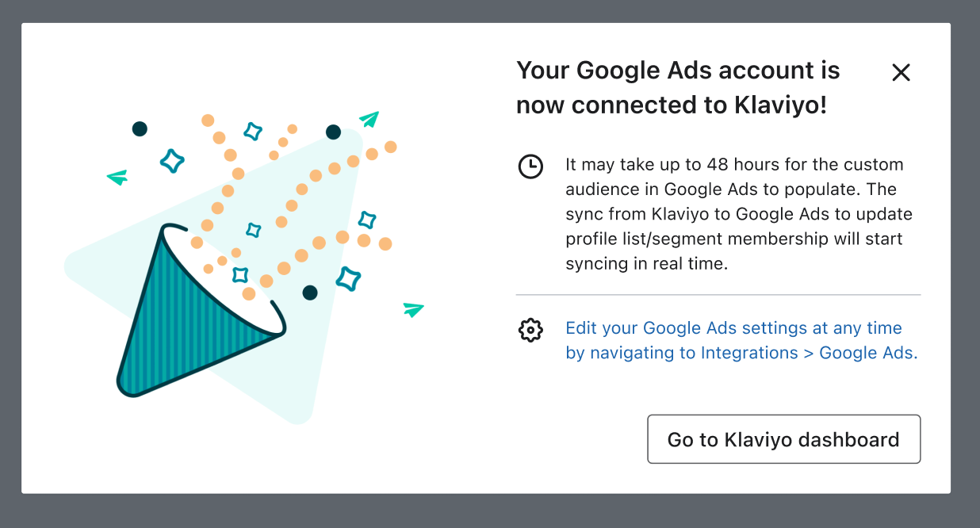Click the topmost blue sparkle star outline
This screenshot has width=980, height=528.
253,132
